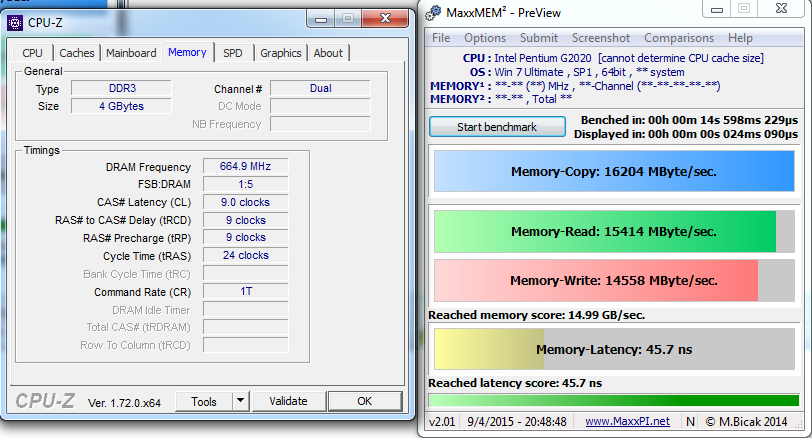Show the Graphics tab

(x=280, y=53)
